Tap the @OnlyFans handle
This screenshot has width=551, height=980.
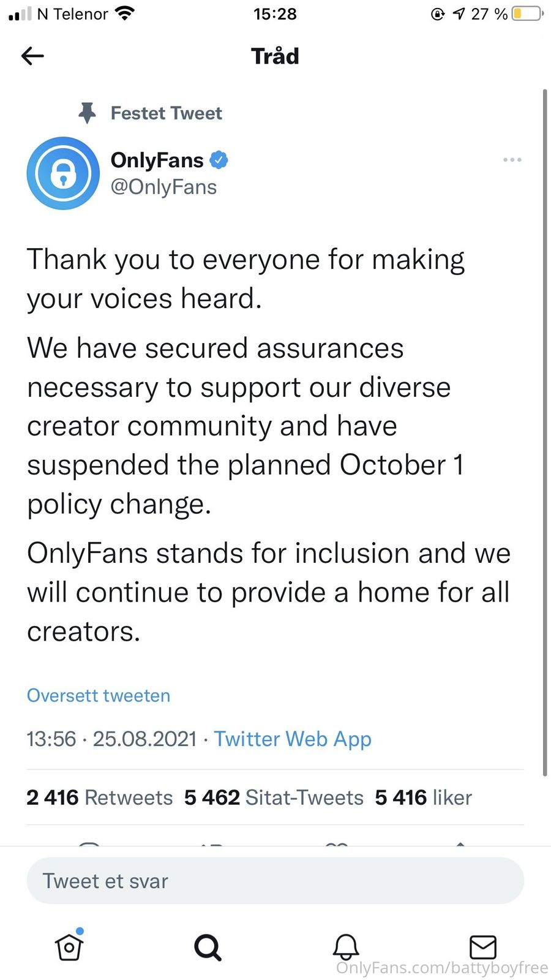163,187
